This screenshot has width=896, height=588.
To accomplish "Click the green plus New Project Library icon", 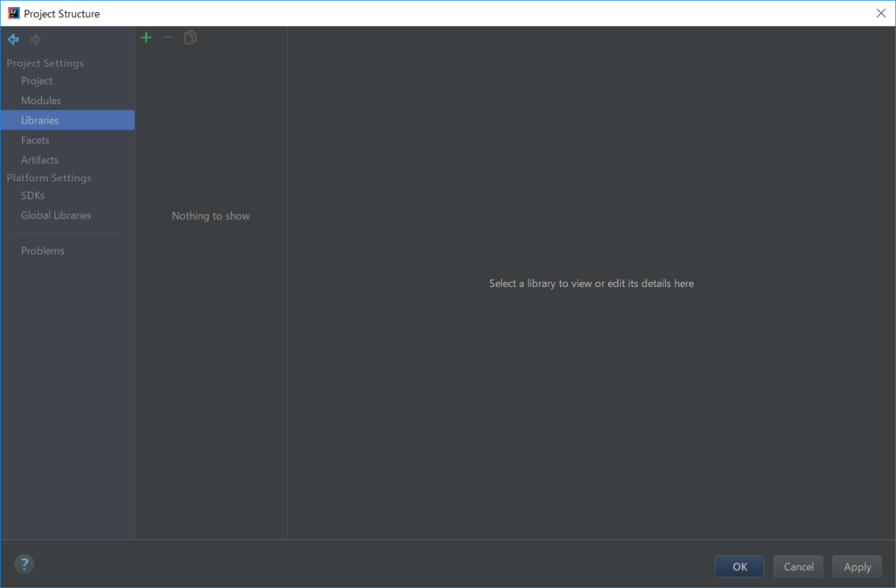I will click(x=146, y=38).
